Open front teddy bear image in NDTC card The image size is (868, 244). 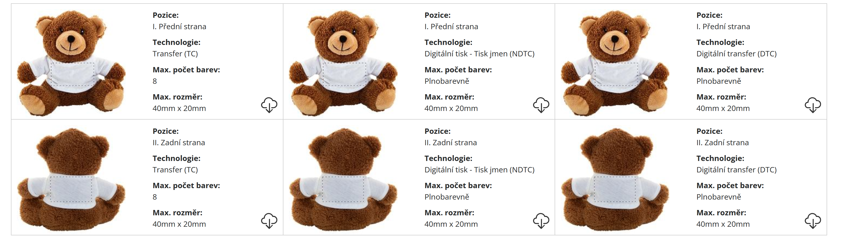[343, 63]
